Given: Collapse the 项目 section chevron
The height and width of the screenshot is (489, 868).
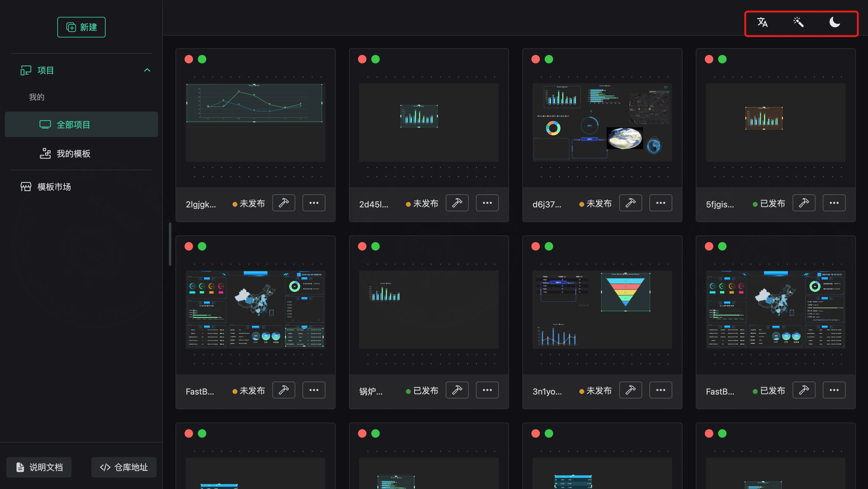Looking at the screenshot, I should [x=147, y=70].
